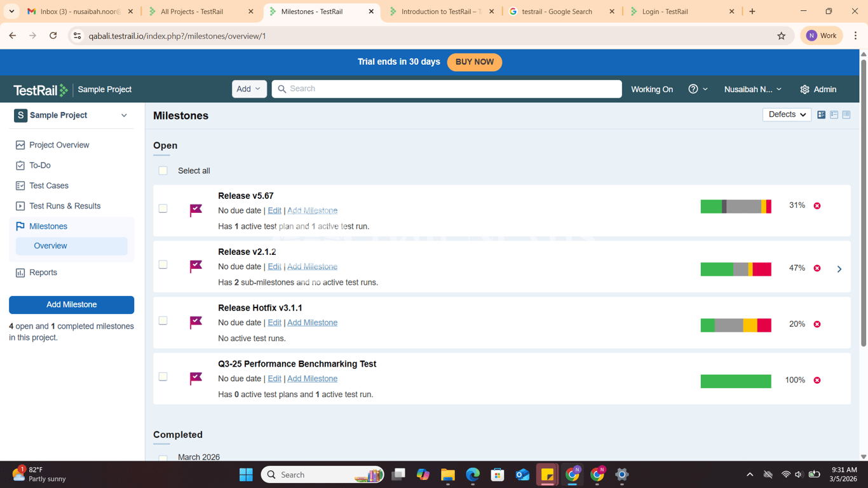Viewport: 868px width, 488px height.
Task: Click the Release v5.67 progress bar
Action: pyautogui.click(x=736, y=206)
